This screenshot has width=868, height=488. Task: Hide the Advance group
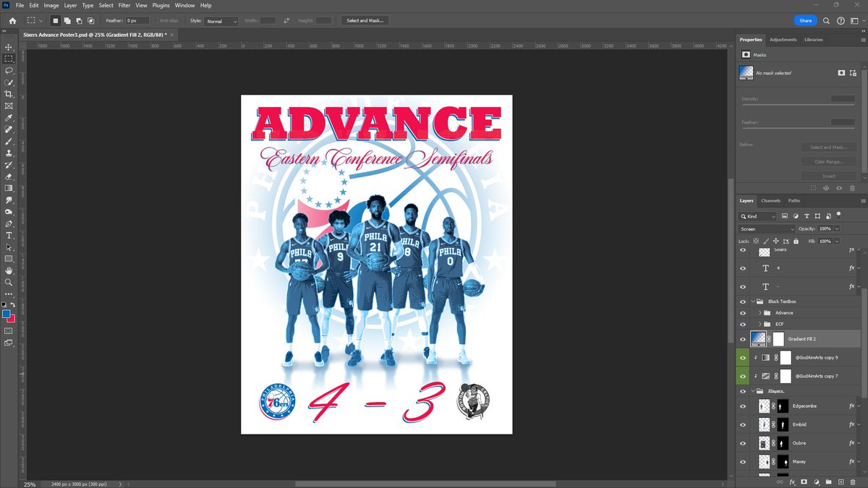[743, 313]
